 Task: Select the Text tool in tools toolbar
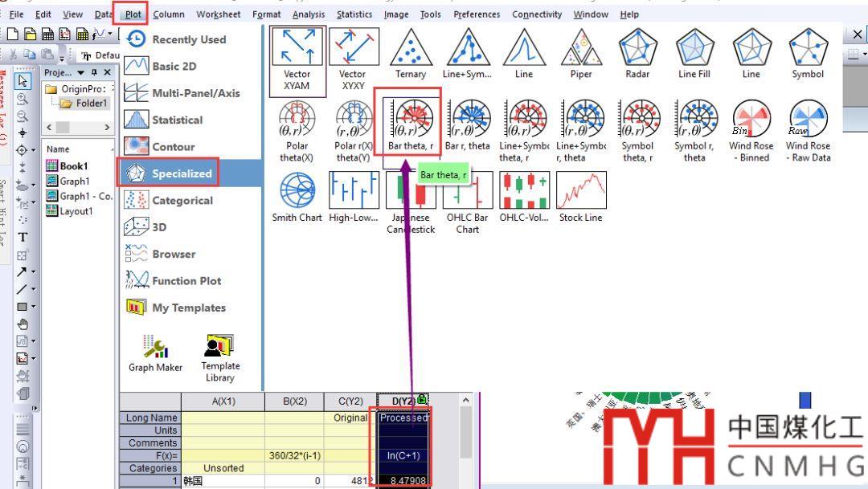23,238
